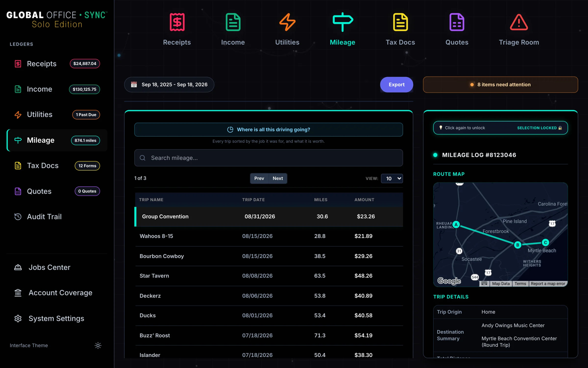Click map marker B on route map
This screenshot has width=588, height=368.
click(517, 245)
